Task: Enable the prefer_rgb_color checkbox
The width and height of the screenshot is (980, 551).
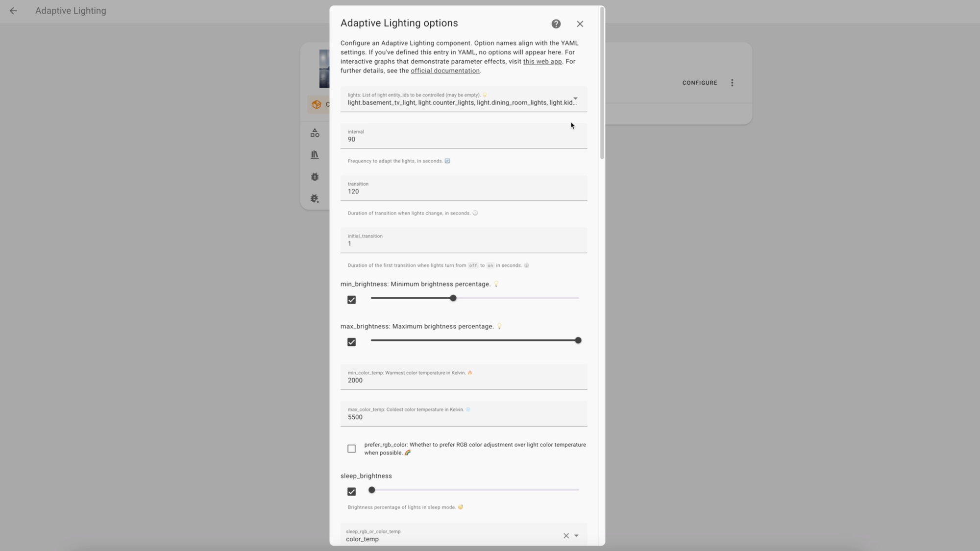Action: click(x=351, y=449)
